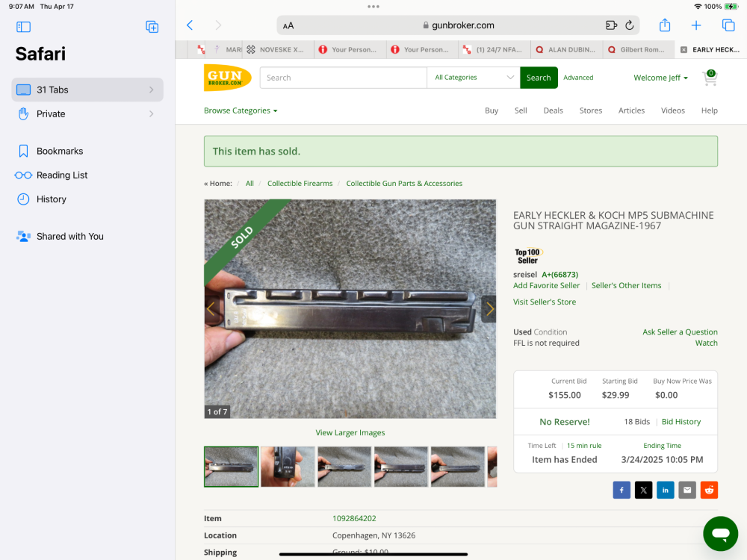747x560 pixels.
Task: Reload the gunbroker.com page
Action: pos(629,25)
